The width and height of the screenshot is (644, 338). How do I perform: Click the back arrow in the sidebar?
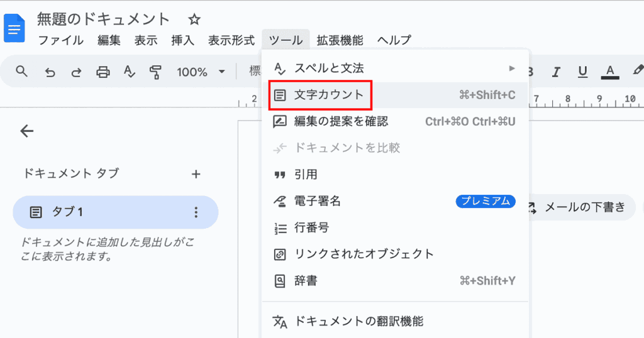(26, 131)
